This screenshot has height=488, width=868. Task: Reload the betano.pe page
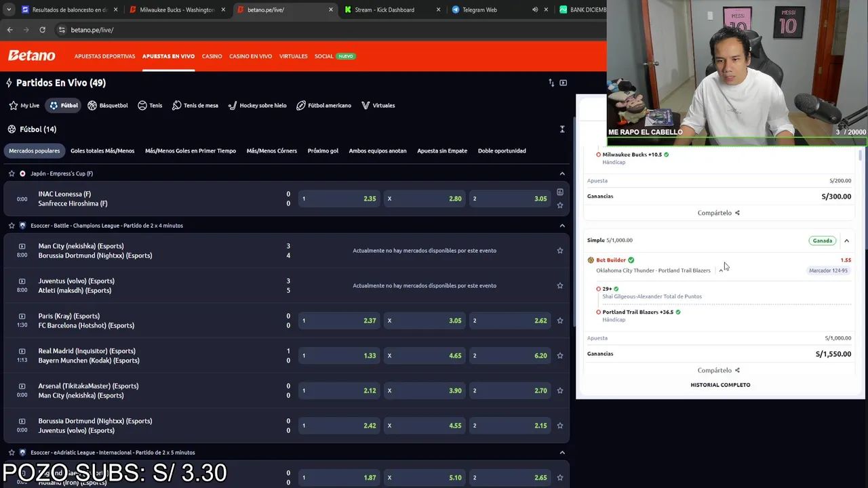click(42, 30)
